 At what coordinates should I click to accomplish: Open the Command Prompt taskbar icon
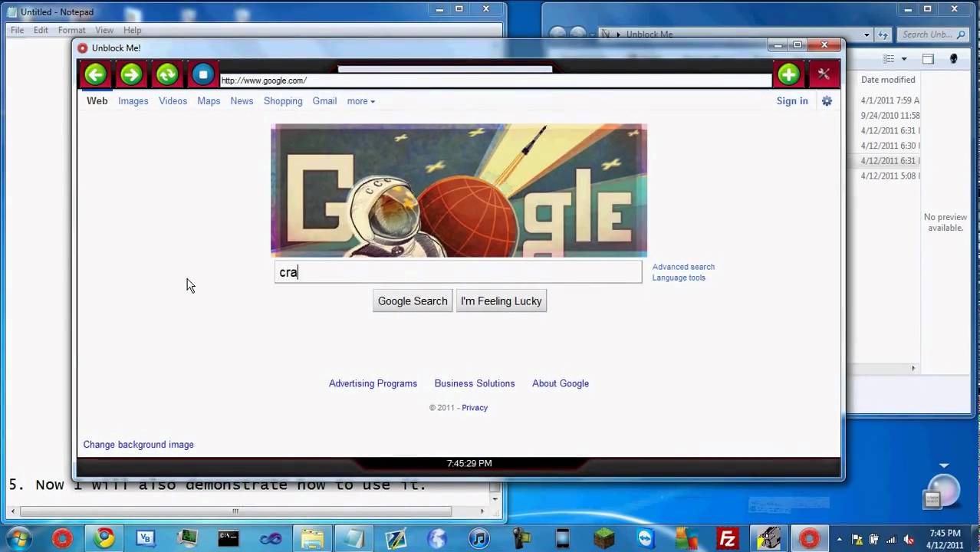[x=229, y=539]
